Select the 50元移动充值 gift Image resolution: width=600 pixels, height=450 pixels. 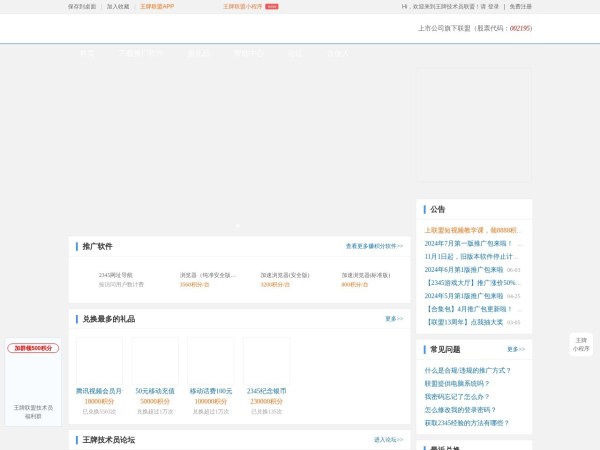click(x=155, y=391)
